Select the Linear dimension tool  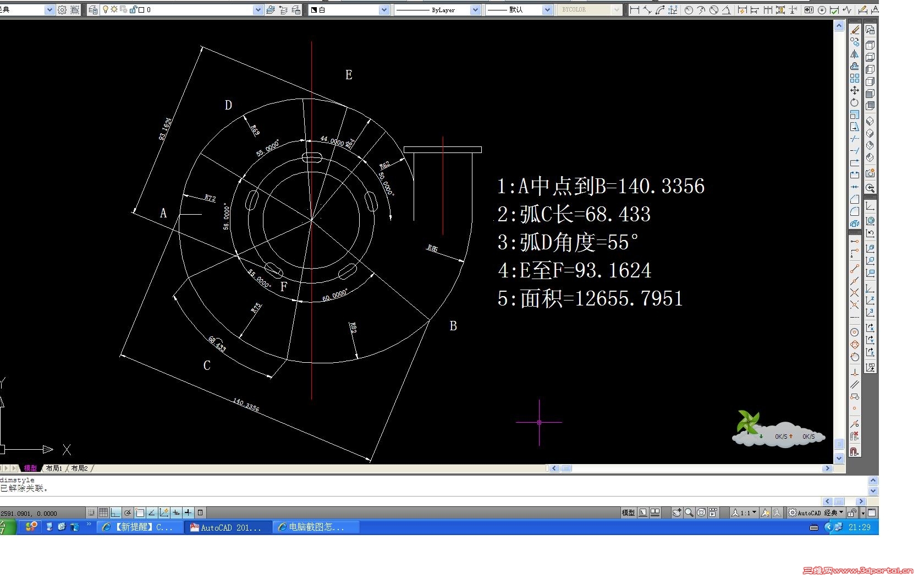[x=635, y=10]
